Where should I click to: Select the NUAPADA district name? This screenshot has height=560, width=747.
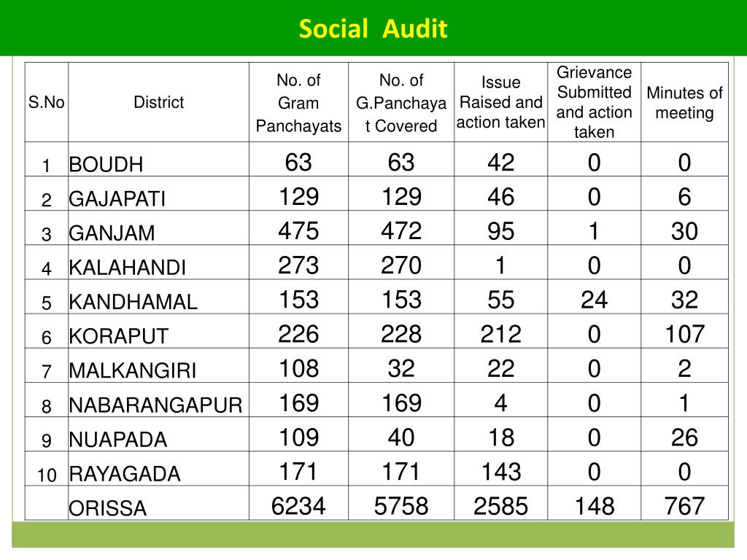click(118, 440)
